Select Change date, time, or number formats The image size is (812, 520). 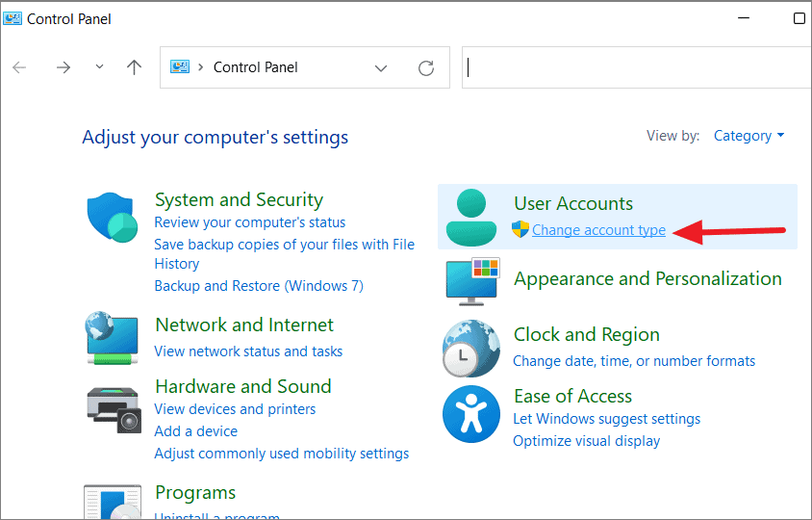tap(634, 361)
